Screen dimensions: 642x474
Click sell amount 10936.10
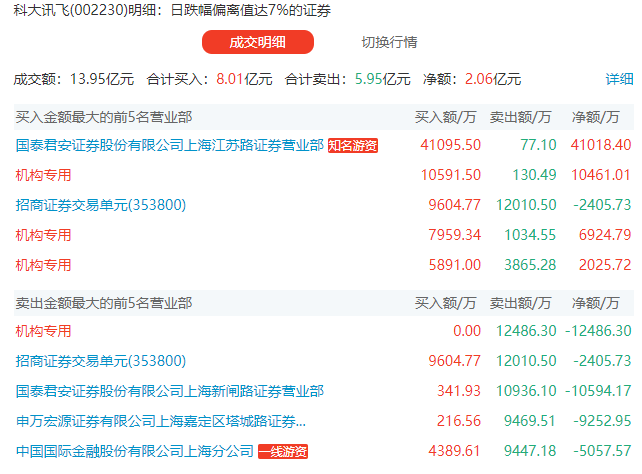point(526,391)
